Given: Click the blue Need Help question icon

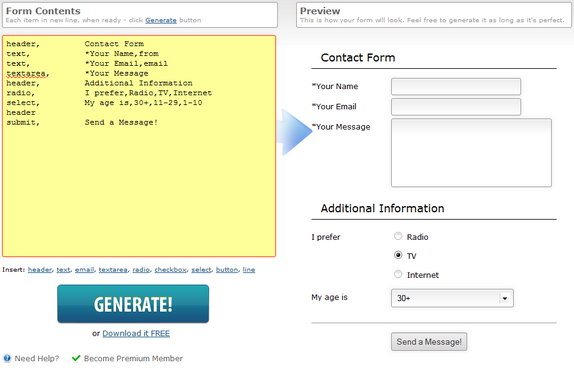Looking at the screenshot, I should pyautogui.click(x=7, y=358).
